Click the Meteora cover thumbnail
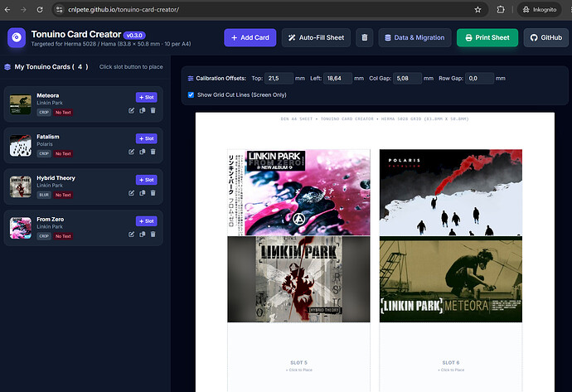572x392 pixels. (21, 104)
